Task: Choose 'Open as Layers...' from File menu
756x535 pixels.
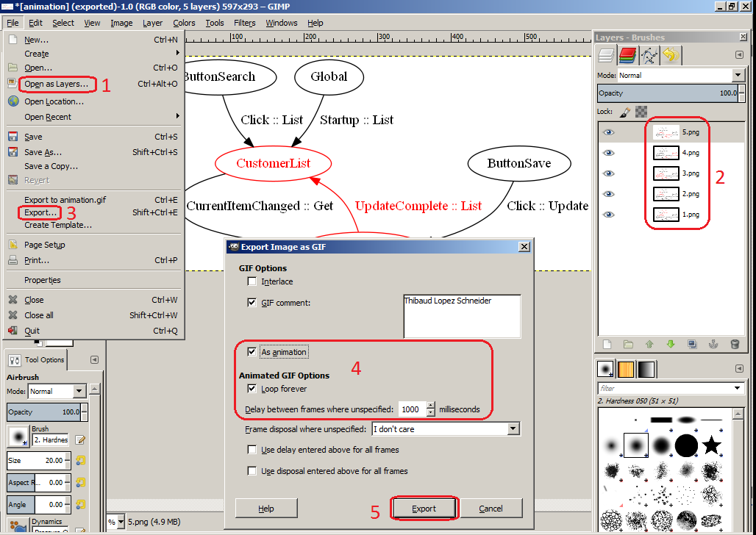Action: (56, 84)
